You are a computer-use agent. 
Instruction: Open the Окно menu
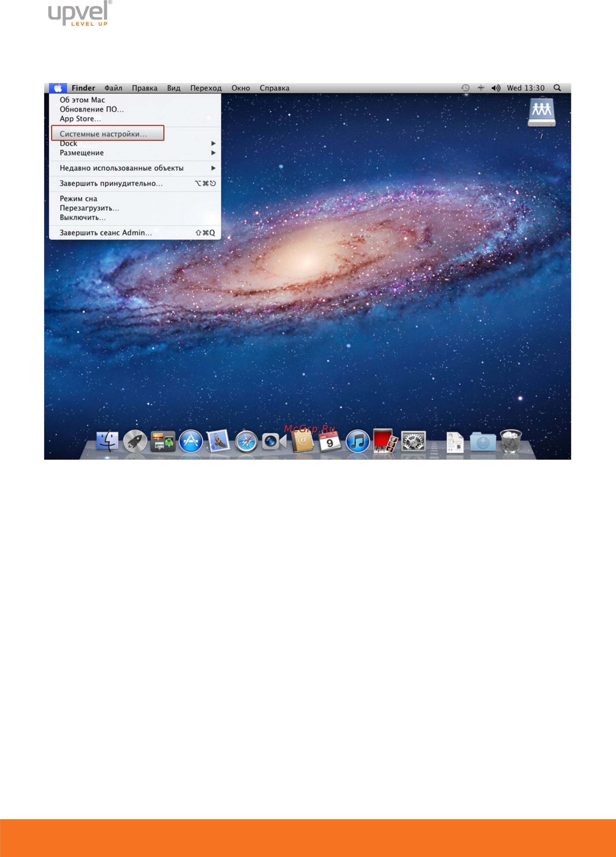pyautogui.click(x=241, y=88)
